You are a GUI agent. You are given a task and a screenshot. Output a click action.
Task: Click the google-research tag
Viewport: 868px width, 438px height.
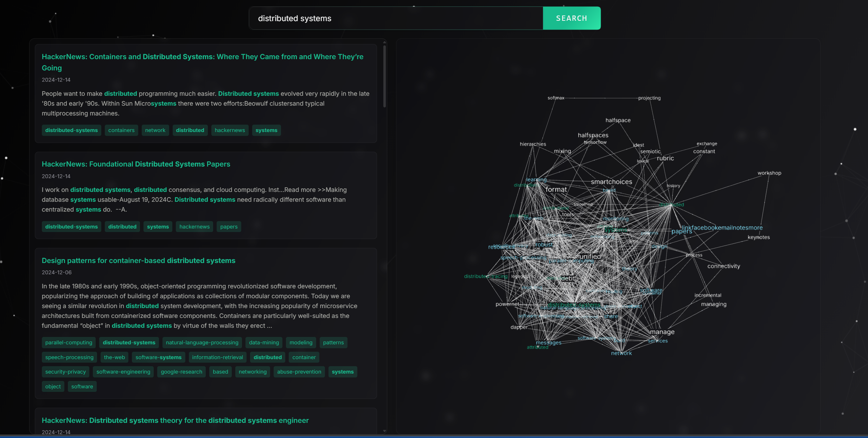point(181,372)
